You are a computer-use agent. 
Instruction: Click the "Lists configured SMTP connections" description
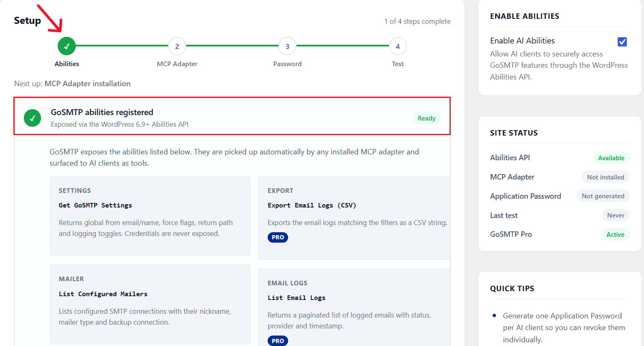145,317
